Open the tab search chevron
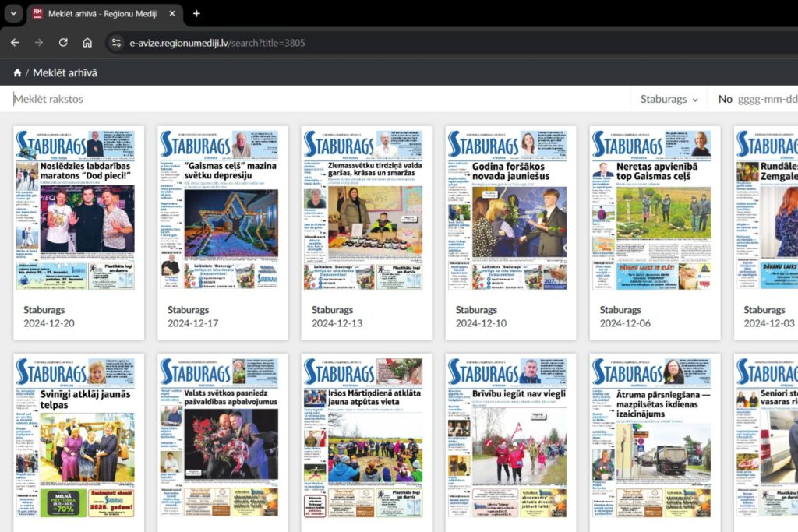This screenshot has height=532, width=798. pyautogui.click(x=14, y=14)
